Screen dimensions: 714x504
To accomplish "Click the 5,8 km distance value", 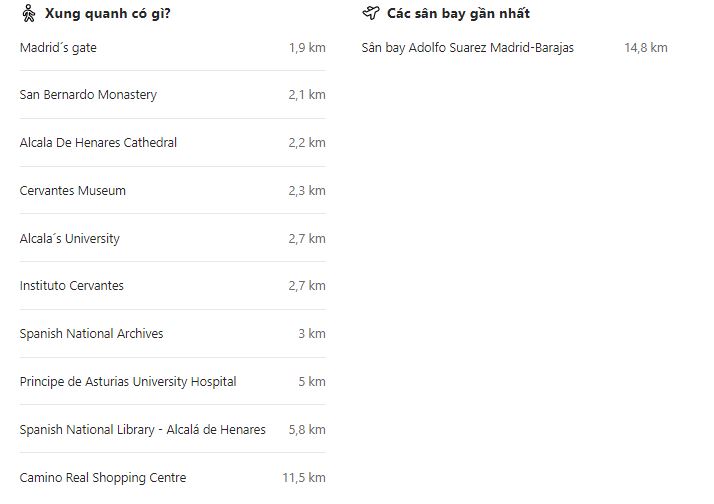I will tap(307, 430).
